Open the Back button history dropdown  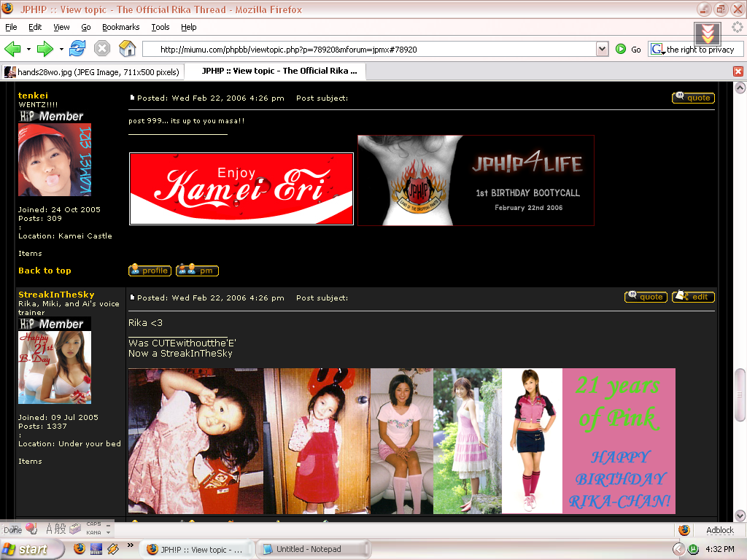28,49
